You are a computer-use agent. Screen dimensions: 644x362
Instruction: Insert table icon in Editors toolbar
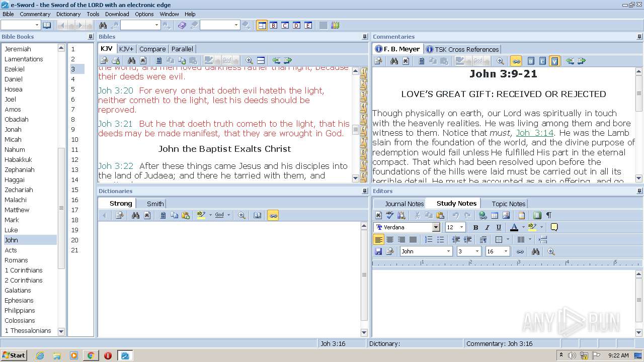pos(495,215)
